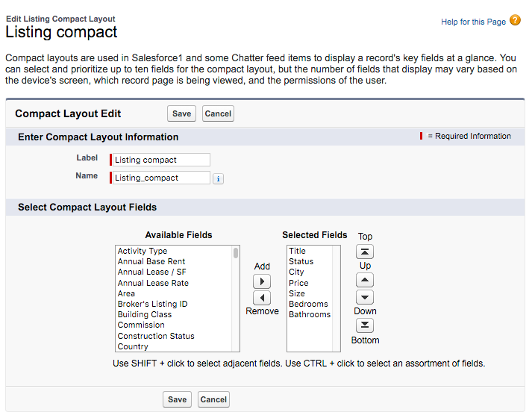Open the Help for this Page link
The image size is (532, 418).
pos(473,22)
